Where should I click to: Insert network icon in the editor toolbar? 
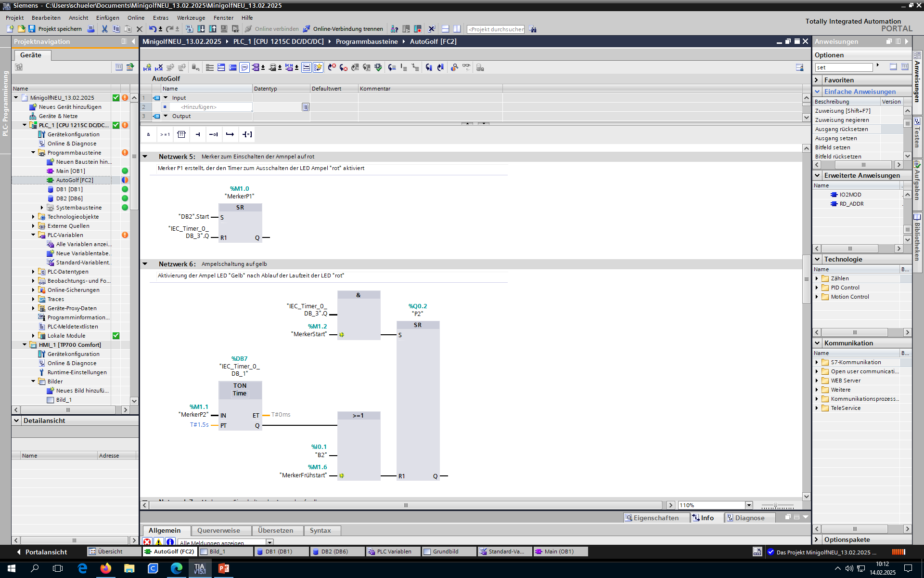click(x=147, y=67)
